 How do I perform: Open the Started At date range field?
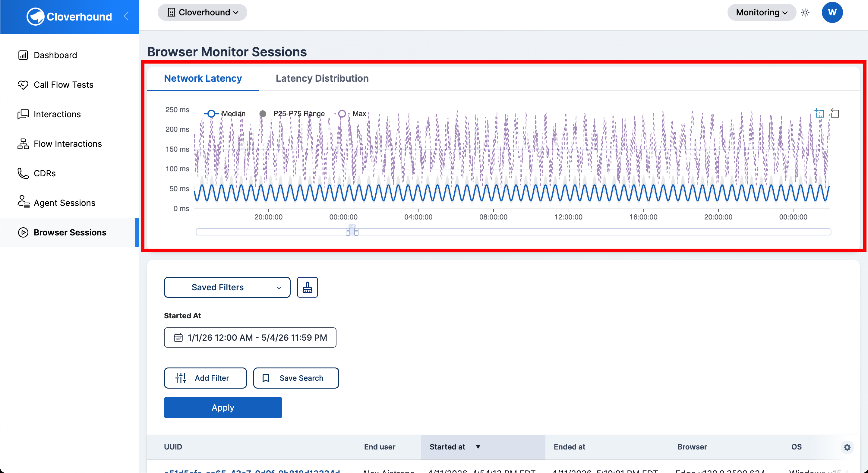click(x=250, y=338)
